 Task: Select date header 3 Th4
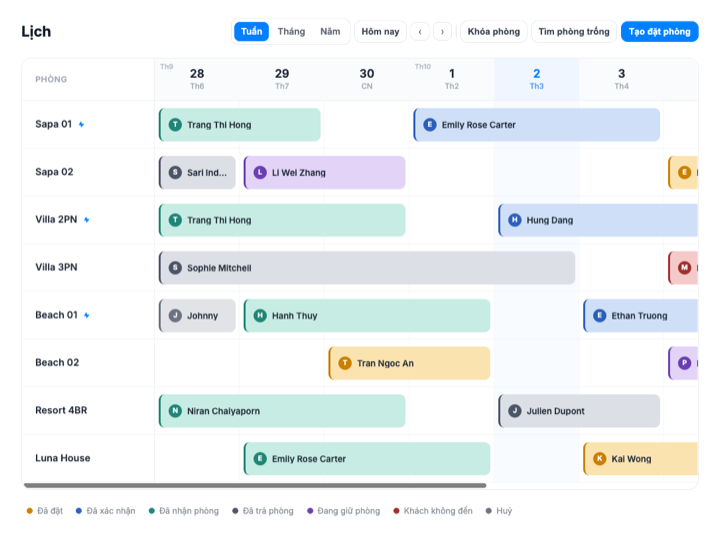[x=621, y=79]
